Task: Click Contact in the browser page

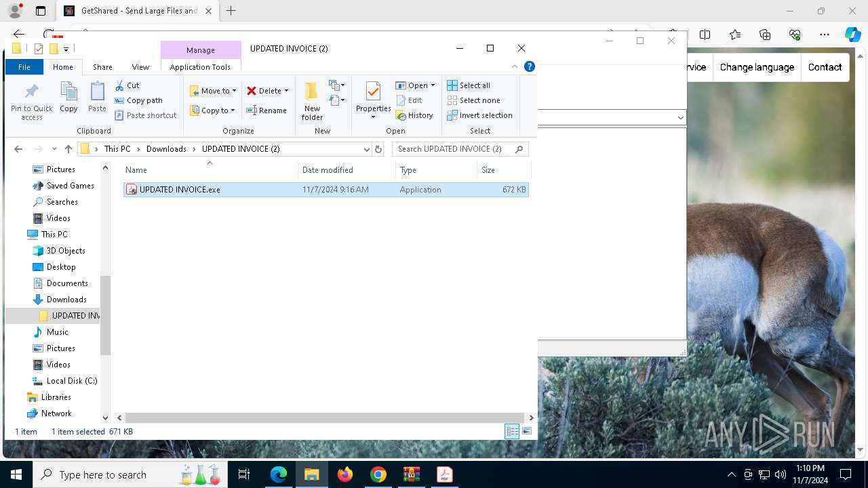Action: click(825, 67)
